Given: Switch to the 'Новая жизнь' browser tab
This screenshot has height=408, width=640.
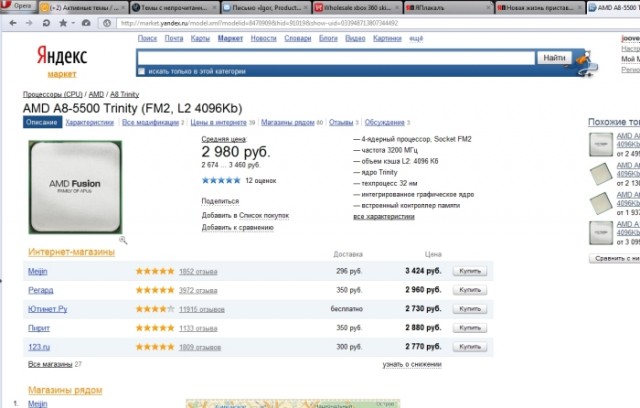Looking at the screenshot, I should [x=540, y=7].
